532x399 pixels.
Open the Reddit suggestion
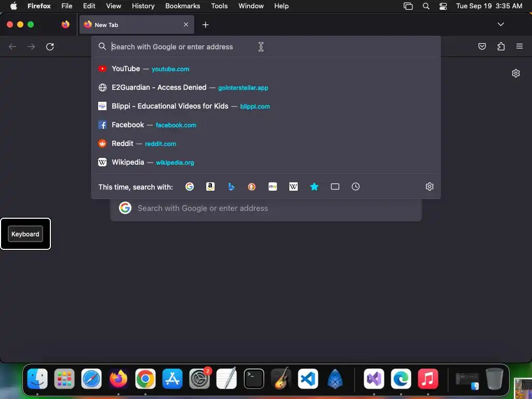(x=266, y=143)
